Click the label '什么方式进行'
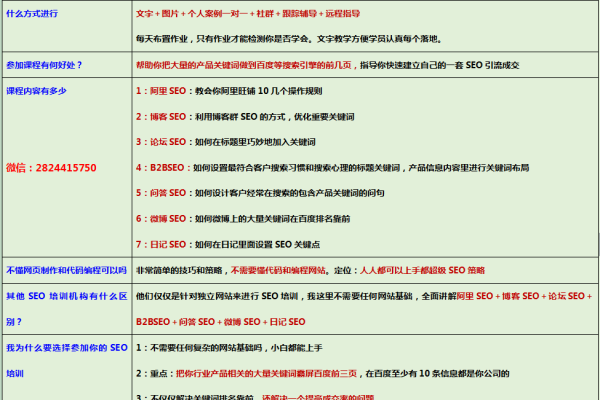Screen dimensions: 600x400 pyautogui.click(x=32, y=14)
